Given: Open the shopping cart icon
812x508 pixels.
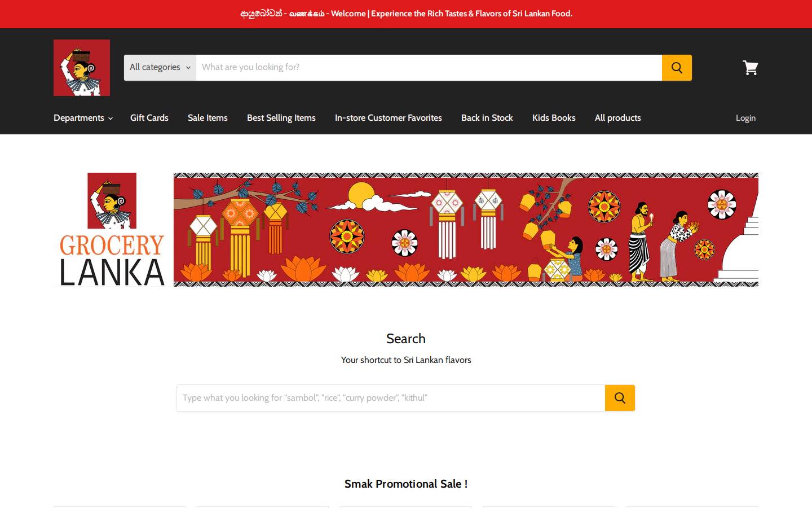Looking at the screenshot, I should [x=750, y=68].
